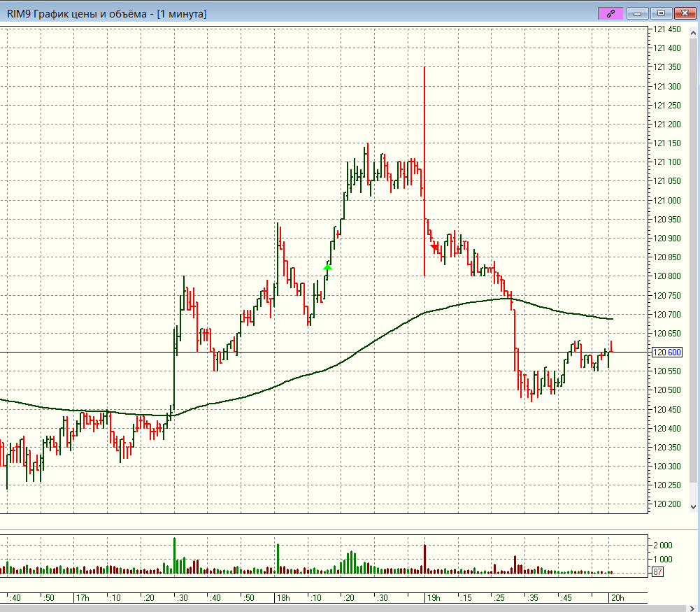
Task: Click the red sell marker on chart
Action: point(435,246)
